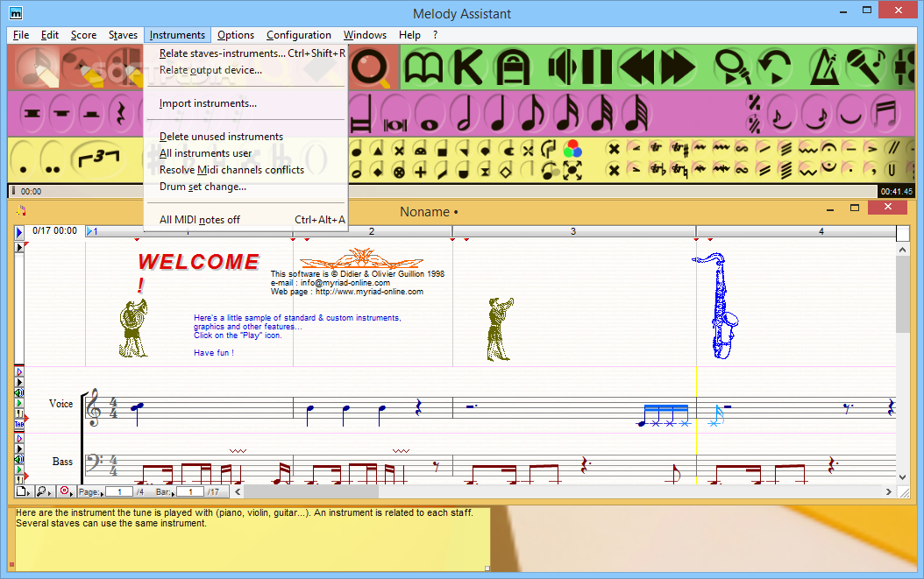This screenshot has width=924, height=579.
Task: Open the metronome tool
Action: pyautogui.click(x=824, y=67)
